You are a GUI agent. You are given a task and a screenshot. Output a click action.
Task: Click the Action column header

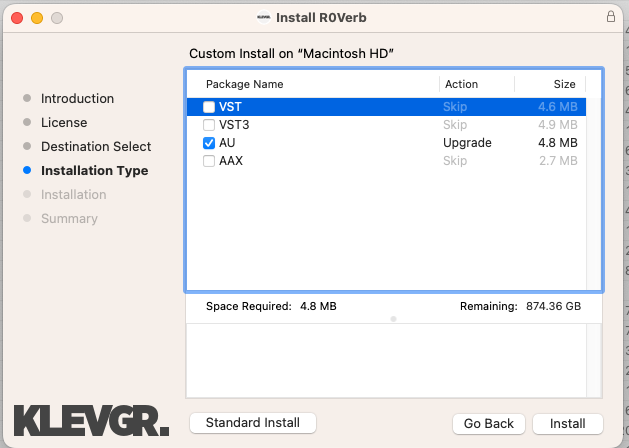[461, 84]
